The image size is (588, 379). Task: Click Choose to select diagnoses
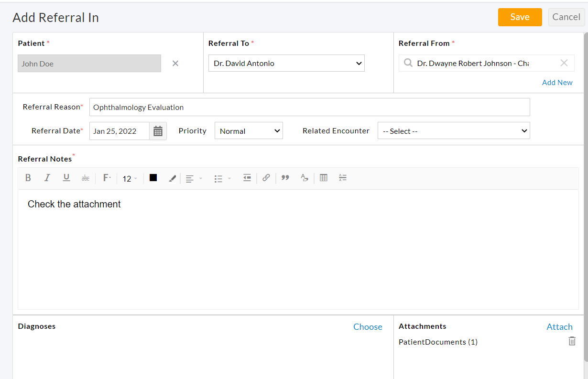(367, 327)
